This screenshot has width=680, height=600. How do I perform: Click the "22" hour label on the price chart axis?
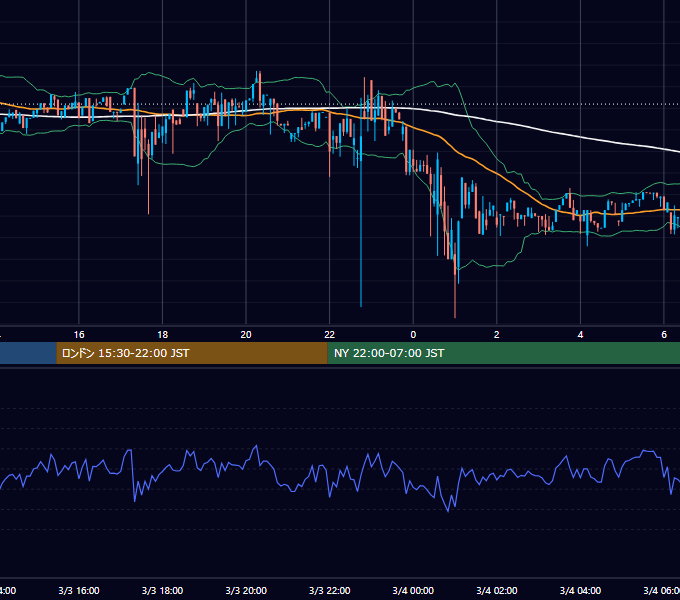click(330, 335)
